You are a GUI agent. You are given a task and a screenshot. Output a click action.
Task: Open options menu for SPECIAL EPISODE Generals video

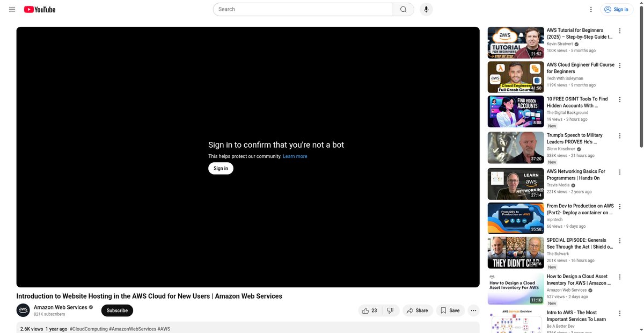tap(620, 241)
